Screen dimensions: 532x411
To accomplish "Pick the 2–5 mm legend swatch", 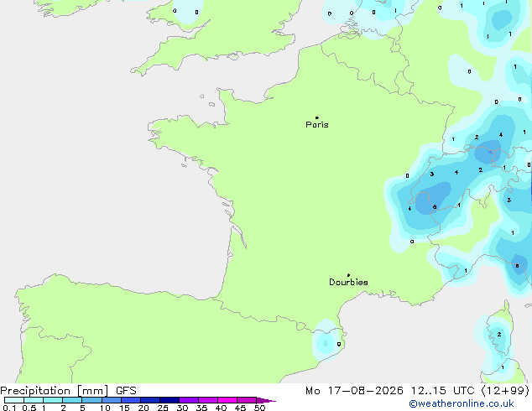I will pyautogui.click(x=72, y=400).
